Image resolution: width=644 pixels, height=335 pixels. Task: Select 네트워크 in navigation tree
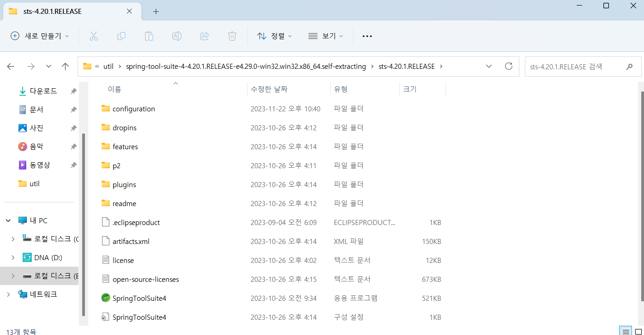click(x=44, y=294)
